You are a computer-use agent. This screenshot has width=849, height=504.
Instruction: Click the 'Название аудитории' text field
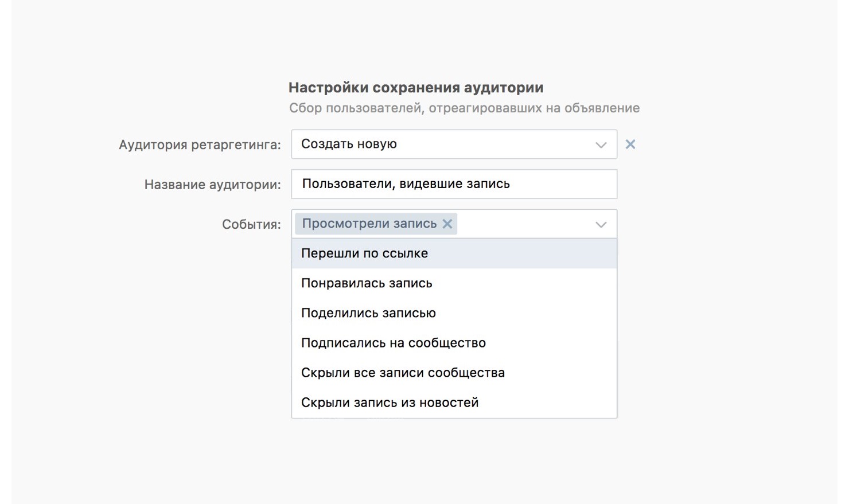[x=453, y=184]
